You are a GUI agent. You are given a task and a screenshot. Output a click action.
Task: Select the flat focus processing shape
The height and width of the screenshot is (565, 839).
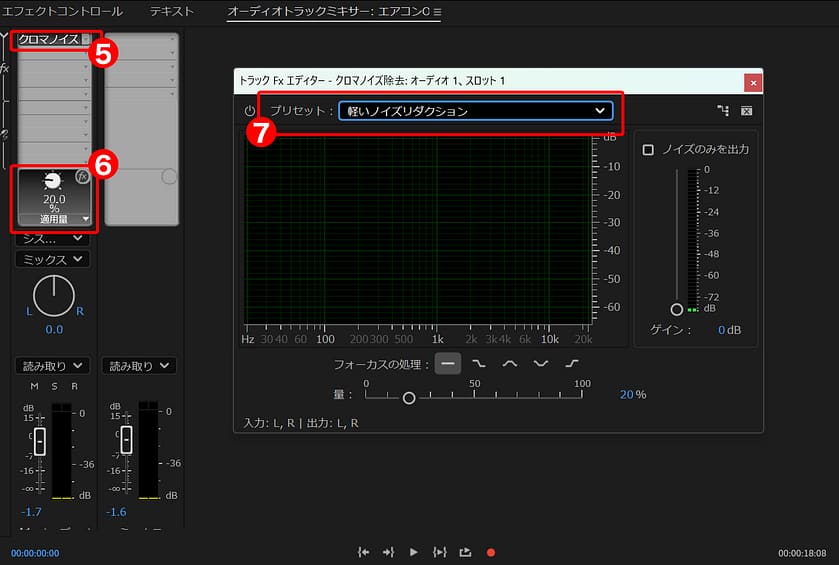click(x=448, y=364)
